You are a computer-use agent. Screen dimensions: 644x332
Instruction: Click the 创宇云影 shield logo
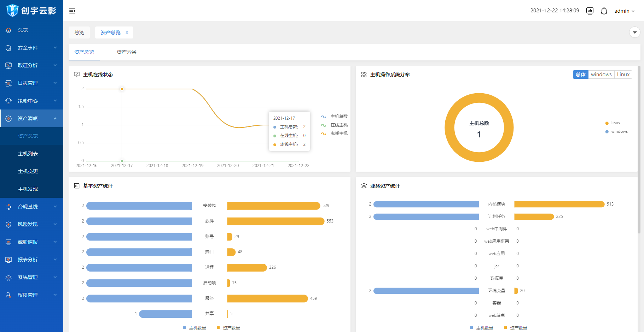click(x=12, y=10)
